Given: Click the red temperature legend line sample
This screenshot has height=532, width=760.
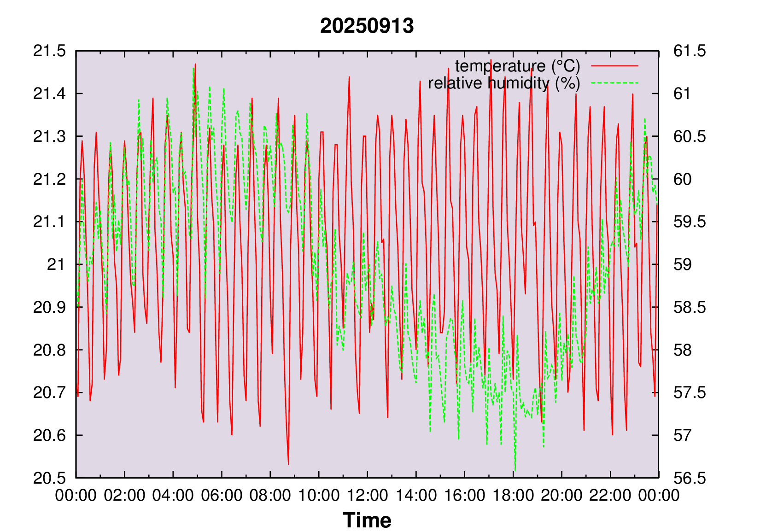Looking at the screenshot, I should 614,66.
